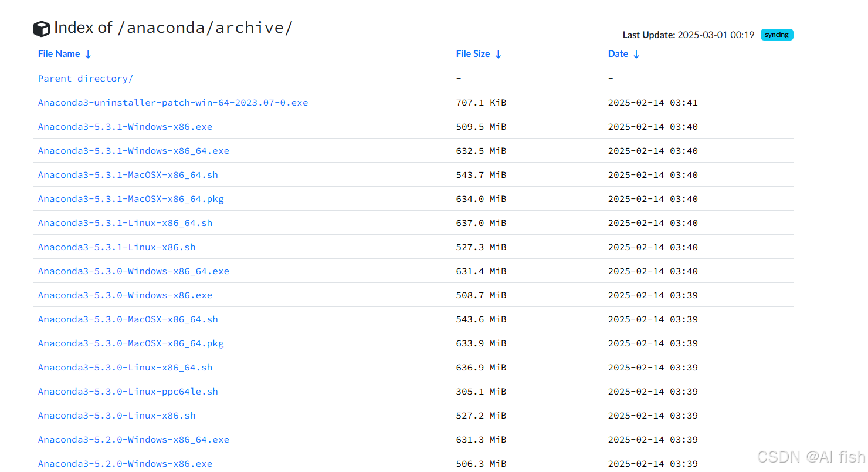868x472 pixels.
Task: Click the syncing status badge
Action: pyautogui.click(x=777, y=35)
